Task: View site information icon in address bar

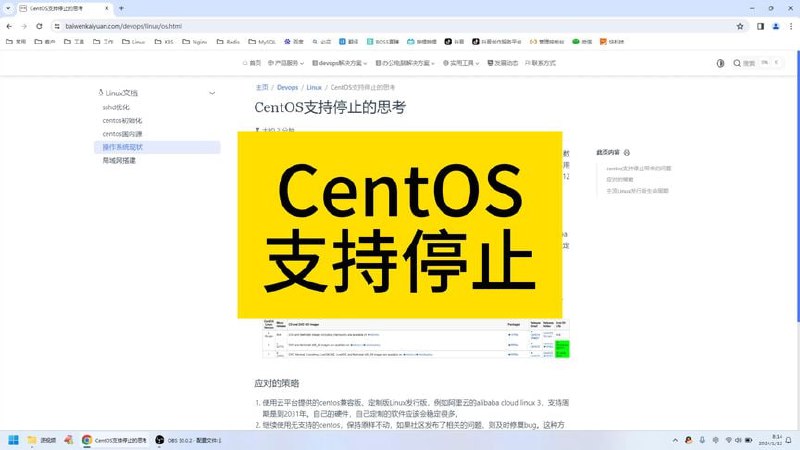Action: [x=57, y=26]
